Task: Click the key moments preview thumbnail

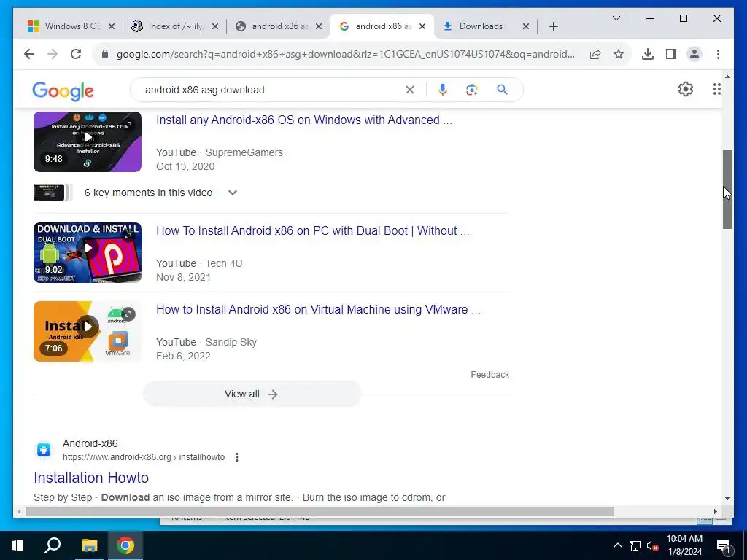Action: coord(49,192)
